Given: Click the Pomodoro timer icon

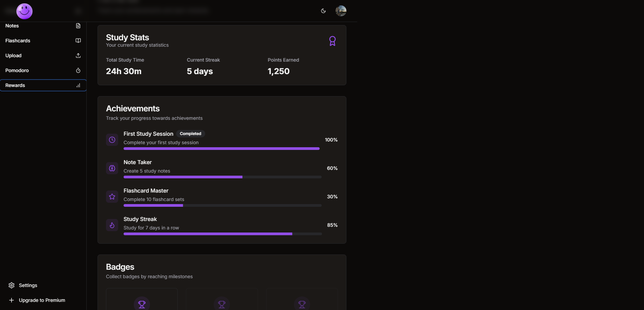Looking at the screenshot, I should pyautogui.click(x=78, y=70).
